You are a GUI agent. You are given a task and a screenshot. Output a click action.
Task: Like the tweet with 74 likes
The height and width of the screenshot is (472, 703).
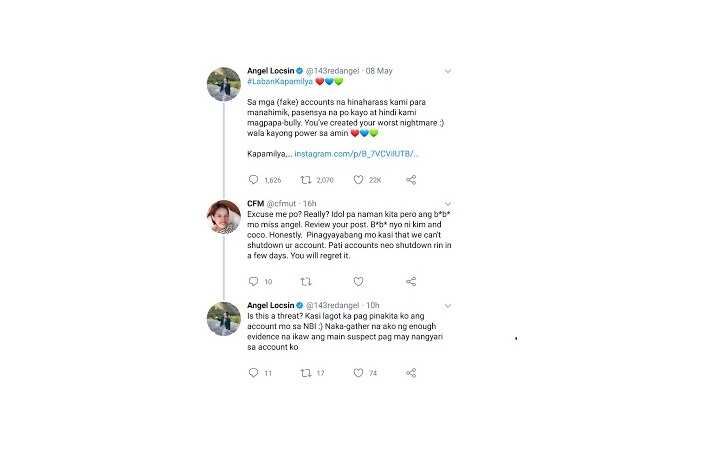[x=358, y=372]
